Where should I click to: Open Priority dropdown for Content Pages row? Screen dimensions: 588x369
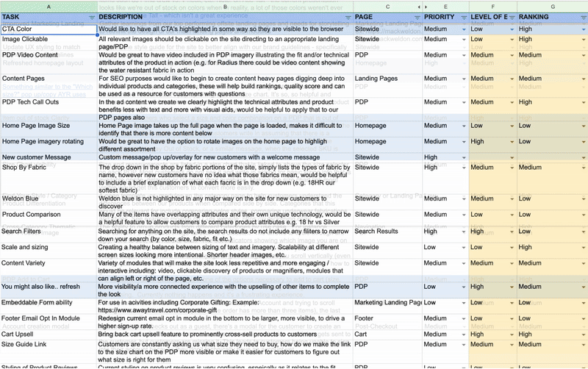(x=464, y=79)
